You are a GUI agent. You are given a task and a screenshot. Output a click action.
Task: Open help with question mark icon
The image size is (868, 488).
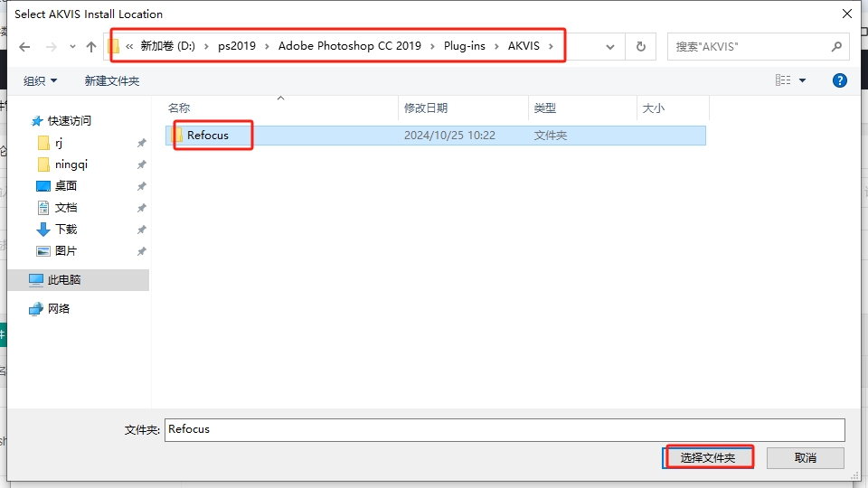pyautogui.click(x=840, y=80)
